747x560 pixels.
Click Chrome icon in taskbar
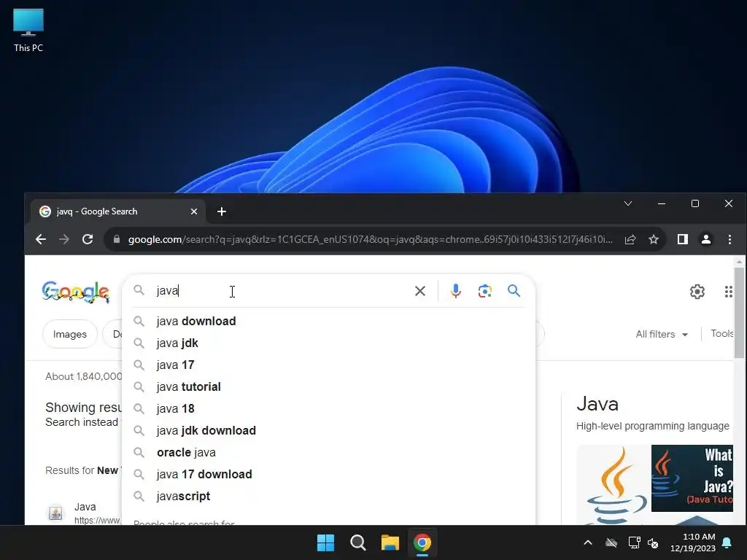coord(422,542)
